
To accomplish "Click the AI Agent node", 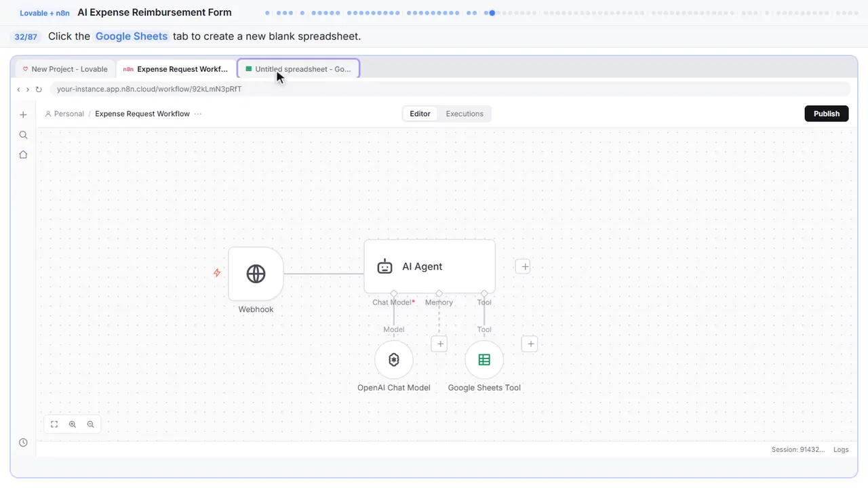I will [429, 266].
